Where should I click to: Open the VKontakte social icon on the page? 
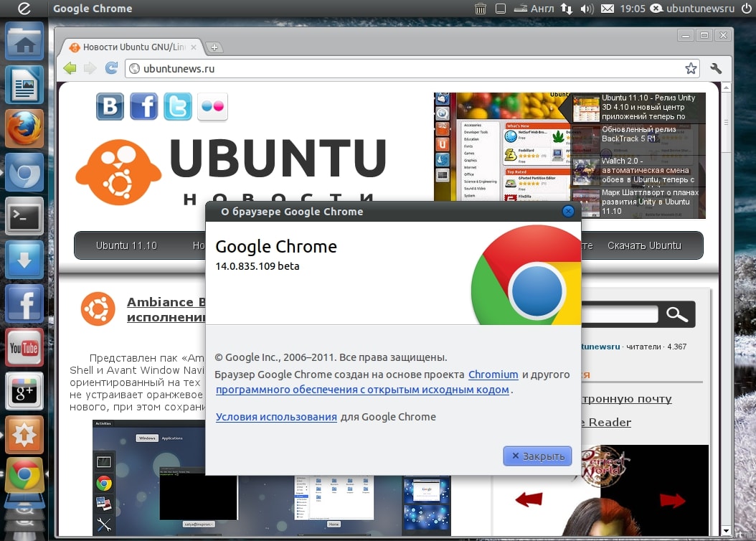[x=110, y=106]
